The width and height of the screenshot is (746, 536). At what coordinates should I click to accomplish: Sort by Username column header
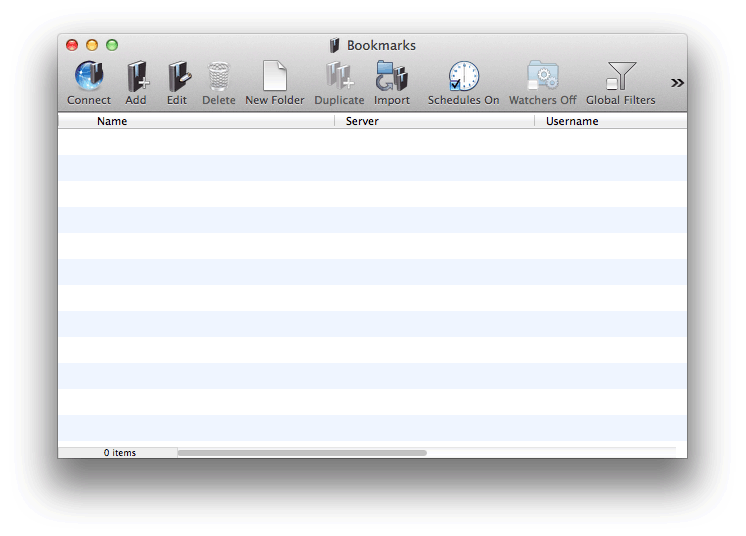click(x=572, y=121)
